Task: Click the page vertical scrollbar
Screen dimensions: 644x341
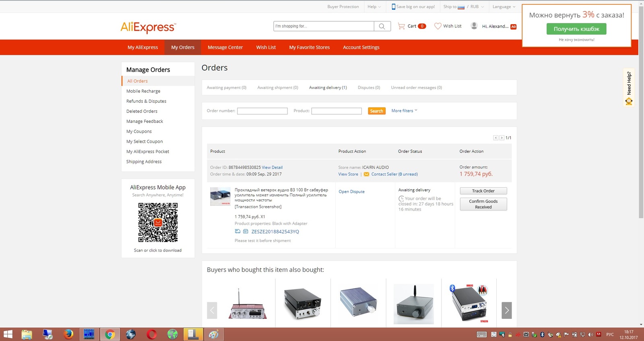Action: 641,113
